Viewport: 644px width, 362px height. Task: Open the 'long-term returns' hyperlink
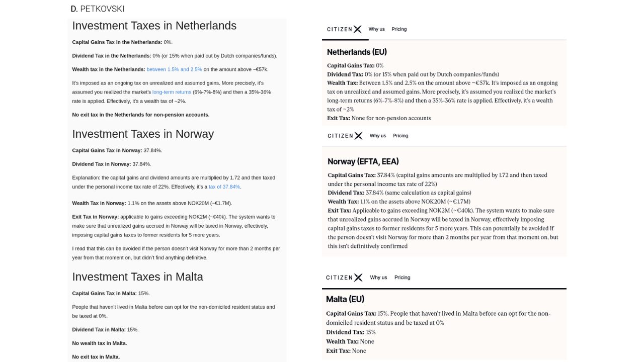pos(172,92)
